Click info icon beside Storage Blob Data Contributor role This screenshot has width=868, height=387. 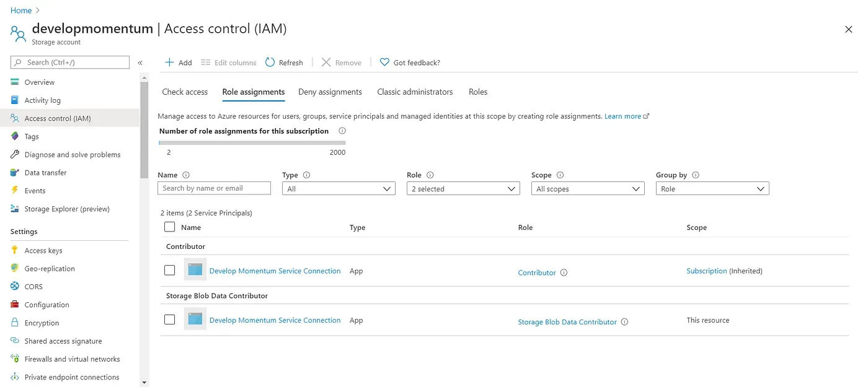coord(624,322)
